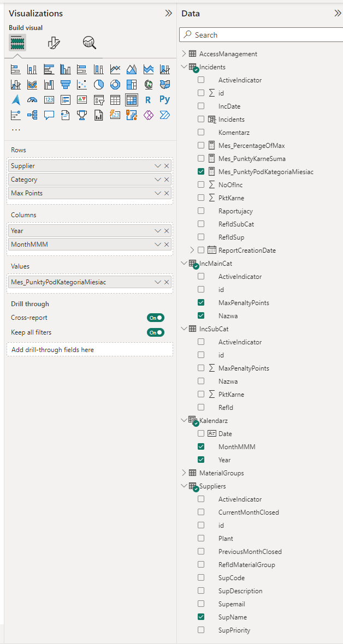This screenshot has width=343, height=644.
Task: Choose the Gauge visual
Action: [x=32, y=100]
